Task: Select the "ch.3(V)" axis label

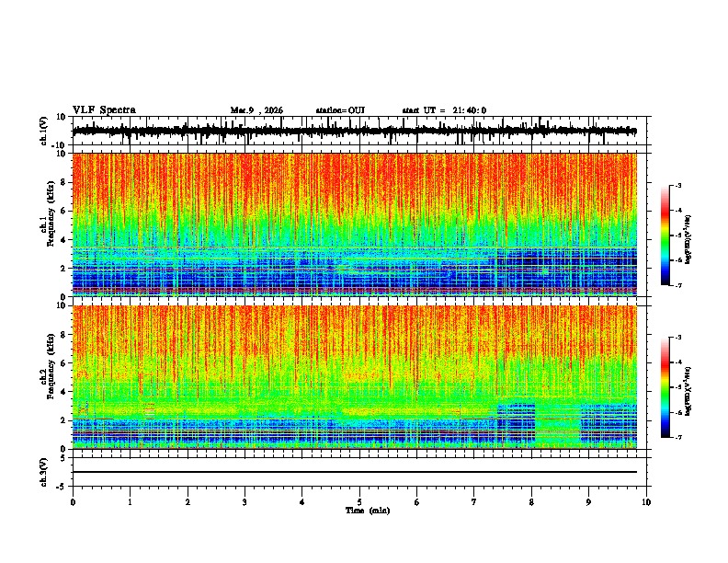Action: click(x=43, y=472)
